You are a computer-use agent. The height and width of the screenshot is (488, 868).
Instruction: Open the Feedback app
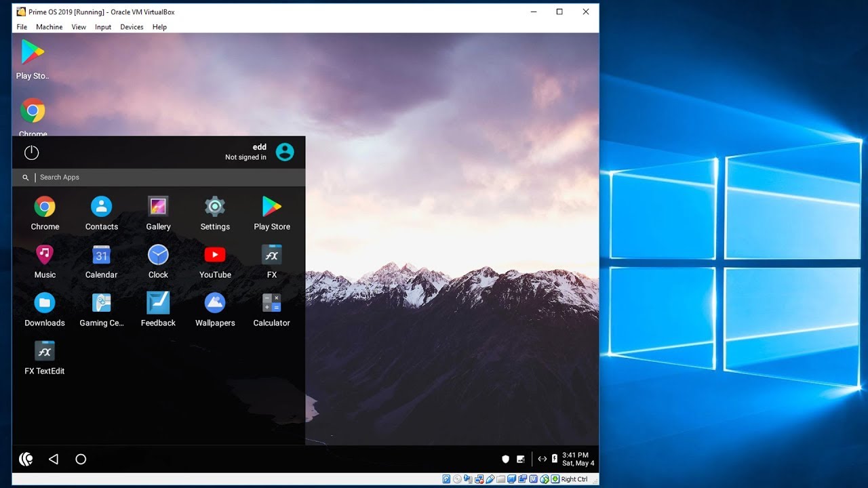coord(158,309)
